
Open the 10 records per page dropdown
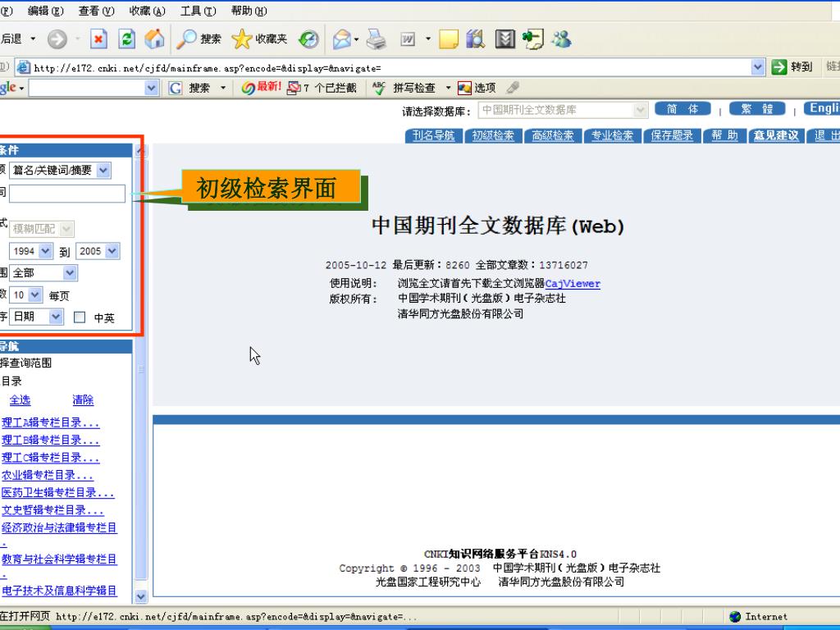point(34,294)
